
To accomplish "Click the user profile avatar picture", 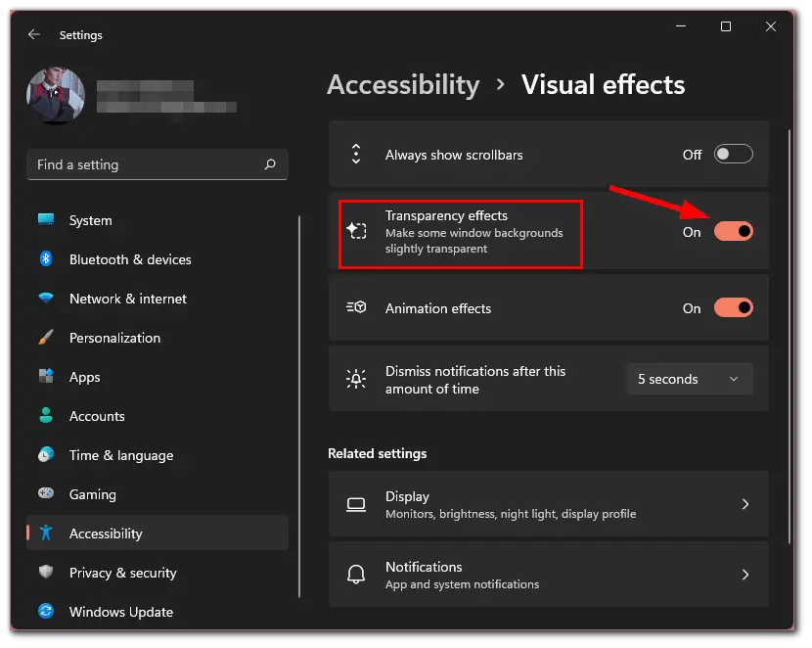I will point(56,95).
